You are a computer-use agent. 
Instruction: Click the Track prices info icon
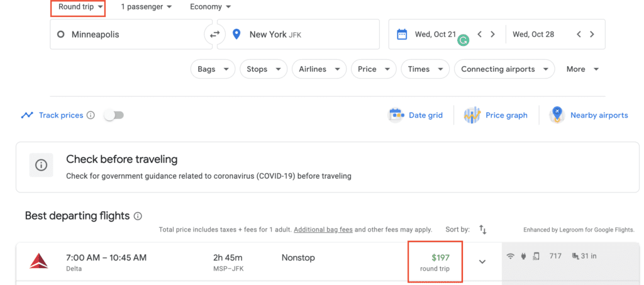(x=91, y=115)
